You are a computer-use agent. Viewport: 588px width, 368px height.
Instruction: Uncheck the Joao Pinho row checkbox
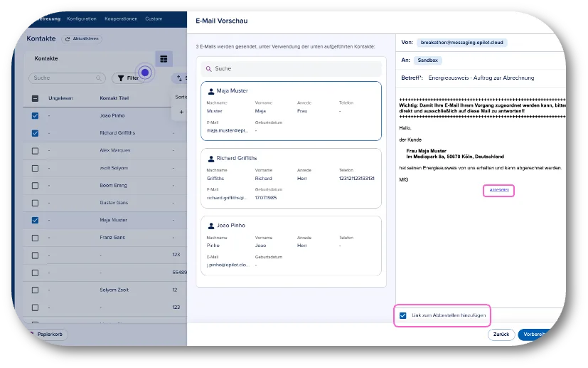(36, 115)
